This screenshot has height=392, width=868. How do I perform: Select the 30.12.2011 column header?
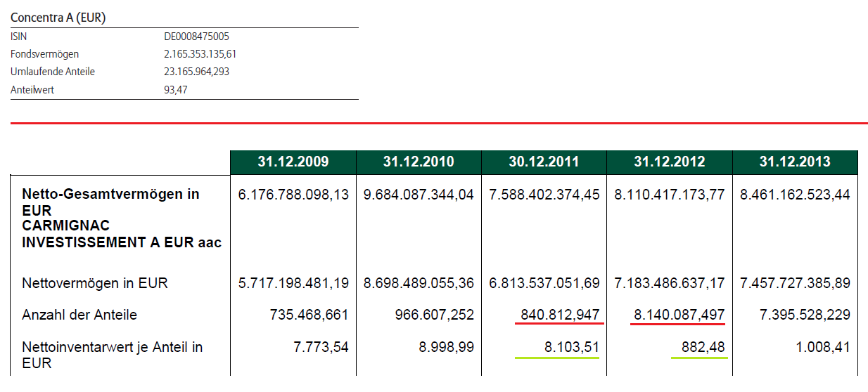(x=544, y=162)
